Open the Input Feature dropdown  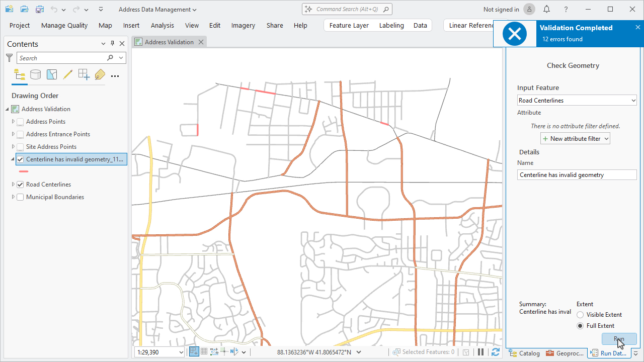pos(633,100)
